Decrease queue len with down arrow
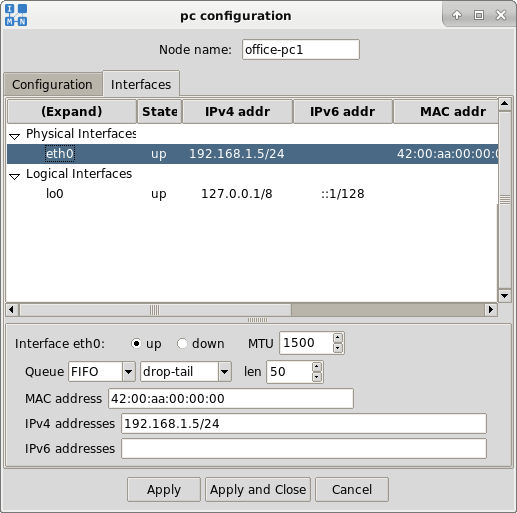This screenshot has height=513, width=517. [317, 377]
